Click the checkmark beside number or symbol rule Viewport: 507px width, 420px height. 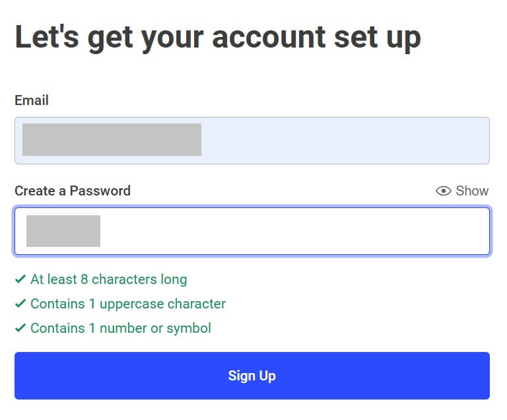pos(20,328)
